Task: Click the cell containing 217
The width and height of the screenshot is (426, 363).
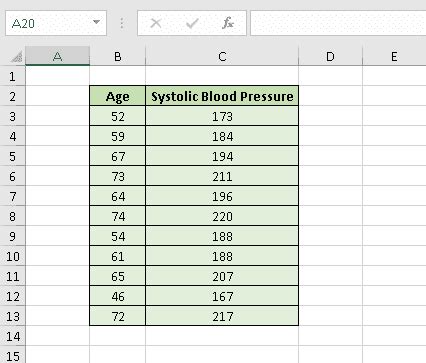Action: click(222, 316)
